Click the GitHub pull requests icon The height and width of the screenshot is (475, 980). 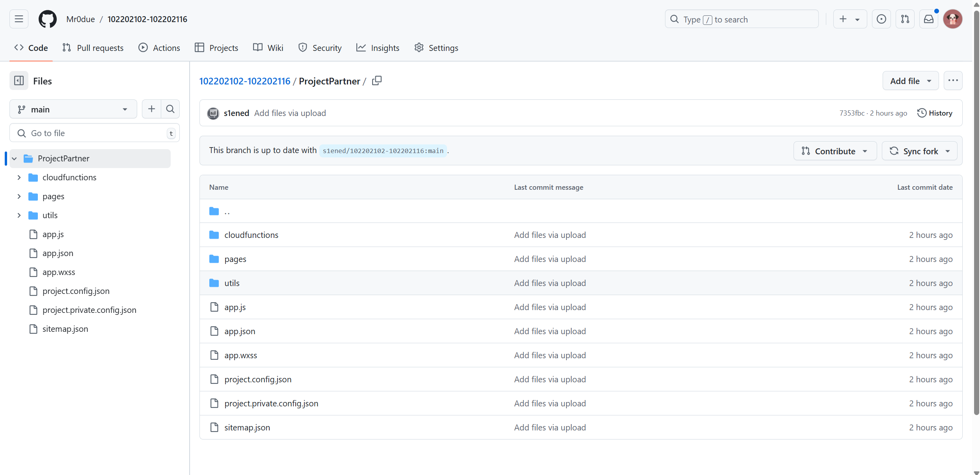click(x=905, y=19)
